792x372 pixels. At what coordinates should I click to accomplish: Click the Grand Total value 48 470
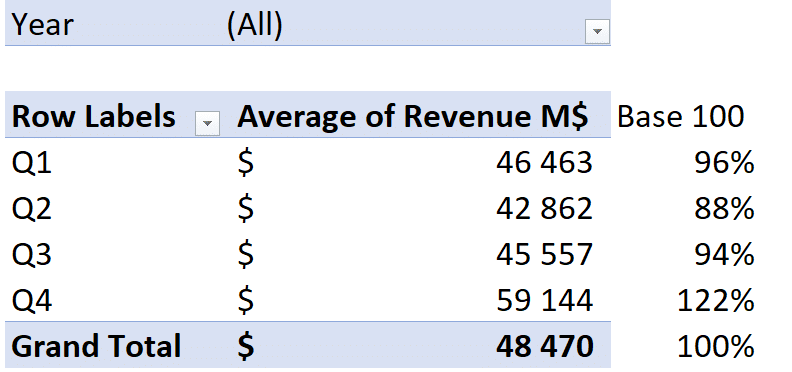pos(544,346)
